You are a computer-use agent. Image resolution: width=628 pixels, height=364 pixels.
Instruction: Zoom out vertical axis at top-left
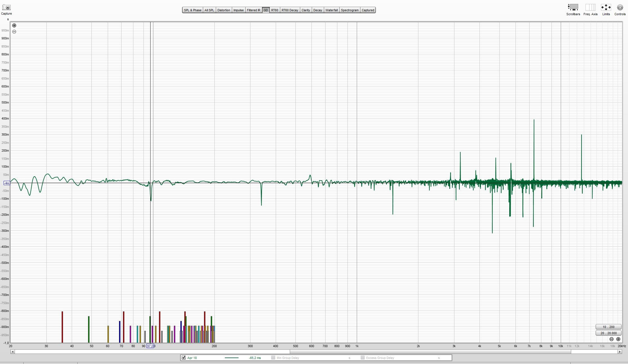pos(14,32)
